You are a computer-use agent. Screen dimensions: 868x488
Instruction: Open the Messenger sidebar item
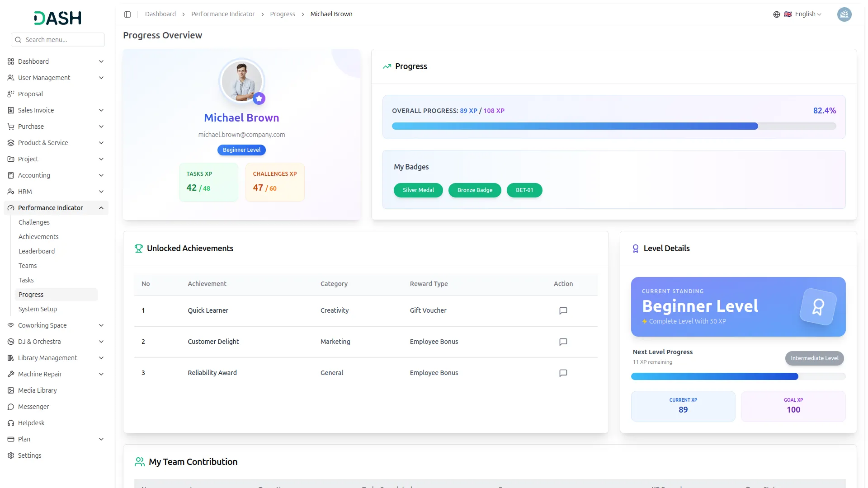click(x=33, y=407)
